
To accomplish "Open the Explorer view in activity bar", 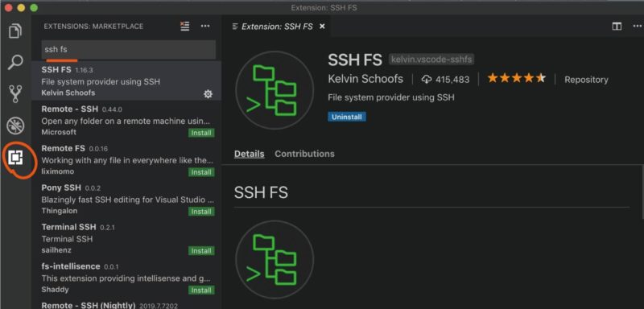I will (x=15, y=31).
